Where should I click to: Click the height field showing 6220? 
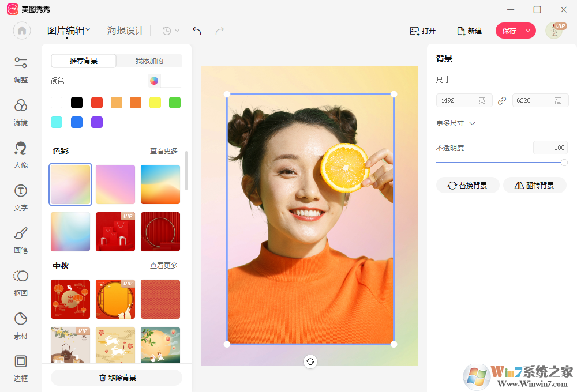coord(540,100)
